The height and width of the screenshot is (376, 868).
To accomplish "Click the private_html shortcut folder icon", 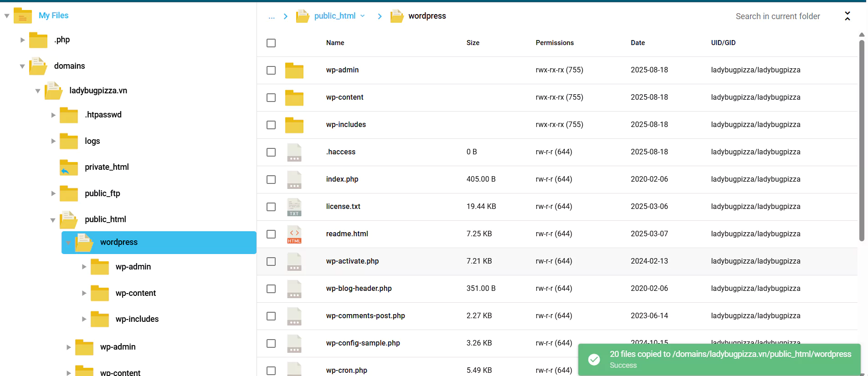I will click(x=69, y=168).
